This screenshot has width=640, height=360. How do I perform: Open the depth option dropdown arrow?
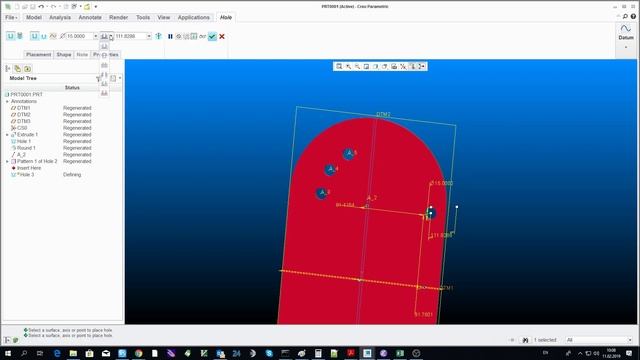click(111, 37)
